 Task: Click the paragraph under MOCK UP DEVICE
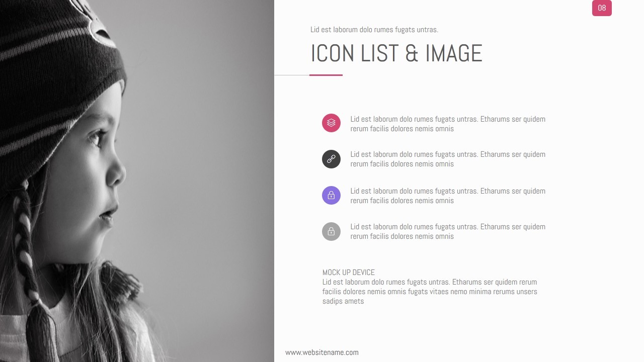(430, 292)
